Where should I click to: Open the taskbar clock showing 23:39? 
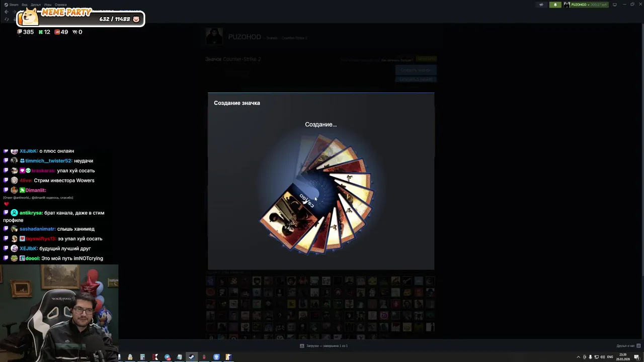tap(623, 357)
